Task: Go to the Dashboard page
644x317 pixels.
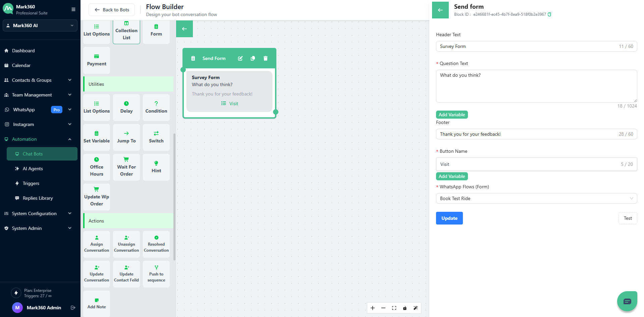Action: 23,51
